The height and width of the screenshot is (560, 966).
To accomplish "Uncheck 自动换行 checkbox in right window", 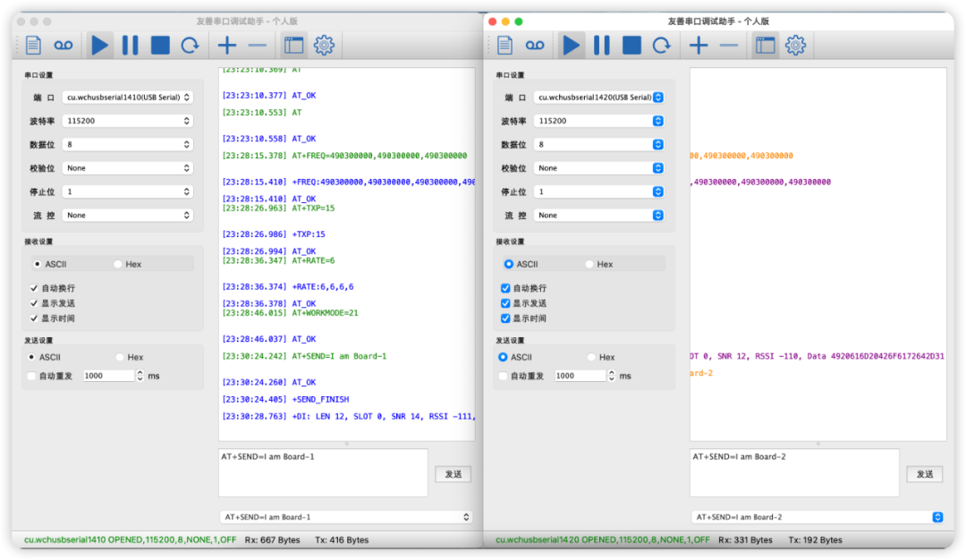I will tap(506, 288).
